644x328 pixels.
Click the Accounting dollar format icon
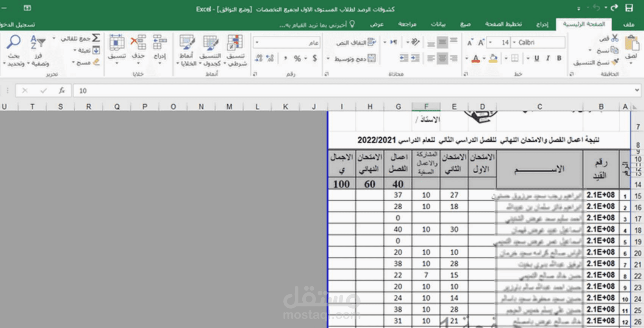314,58
